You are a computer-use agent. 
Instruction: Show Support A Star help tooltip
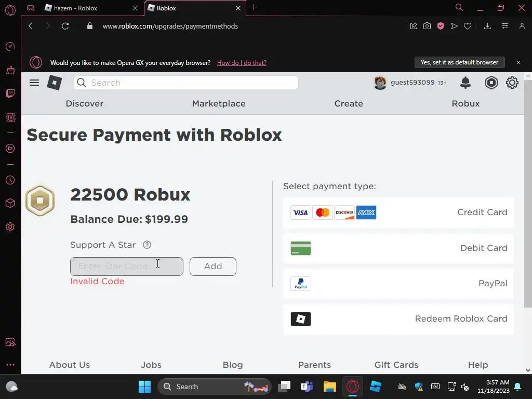pyautogui.click(x=147, y=245)
